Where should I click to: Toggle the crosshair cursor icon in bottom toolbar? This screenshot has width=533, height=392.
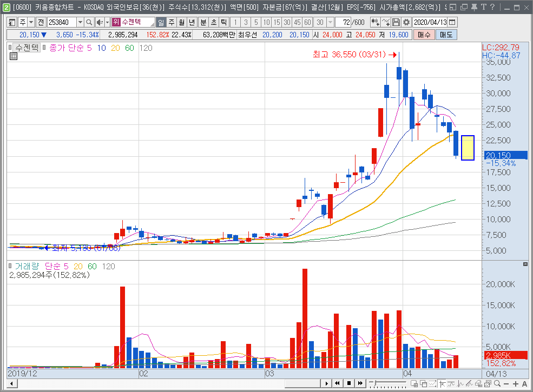click(442, 384)
